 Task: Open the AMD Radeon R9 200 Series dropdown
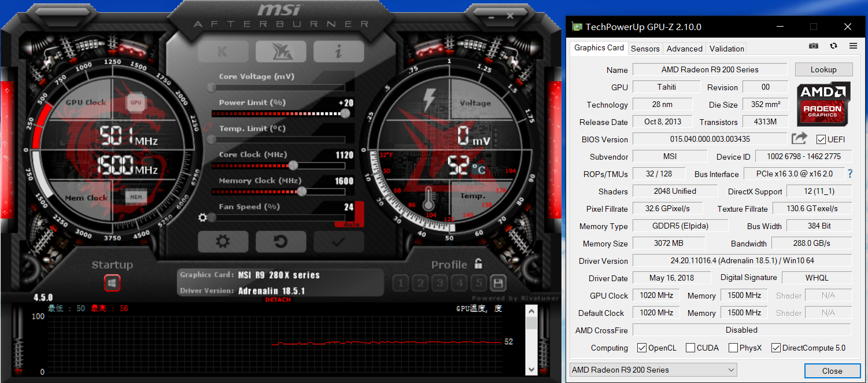pos(653,370)
